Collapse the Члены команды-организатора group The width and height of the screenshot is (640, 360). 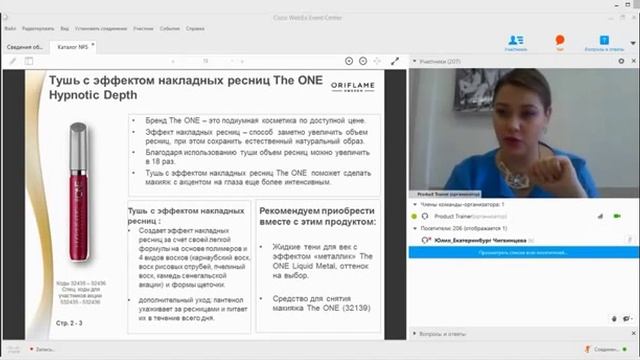tap(415, 204)
